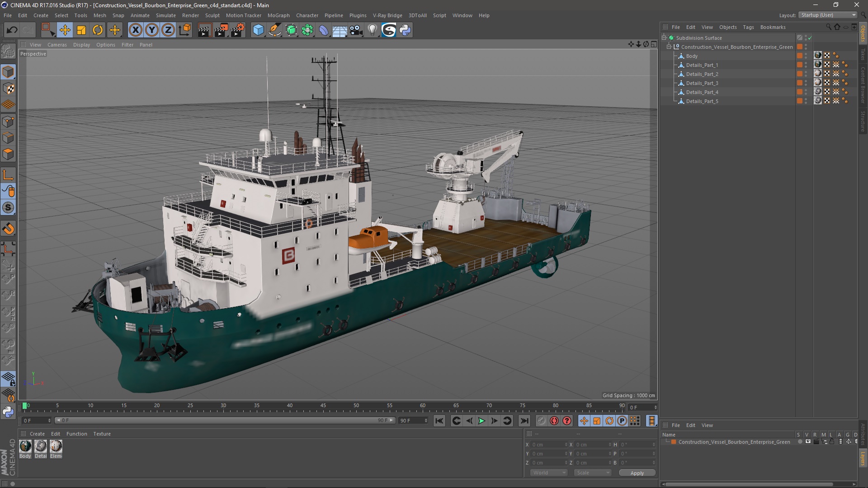Add a Light object
This screenshot has width=868, height=488.
(x=373, y=30)
